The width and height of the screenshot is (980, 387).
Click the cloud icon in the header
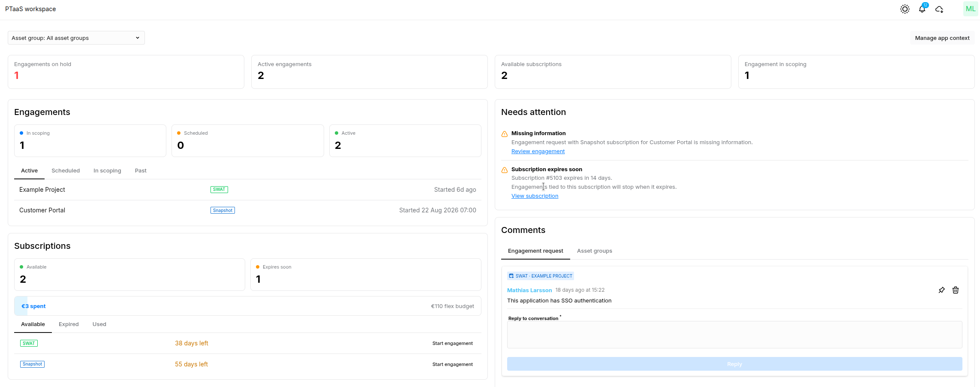(939, 9)
